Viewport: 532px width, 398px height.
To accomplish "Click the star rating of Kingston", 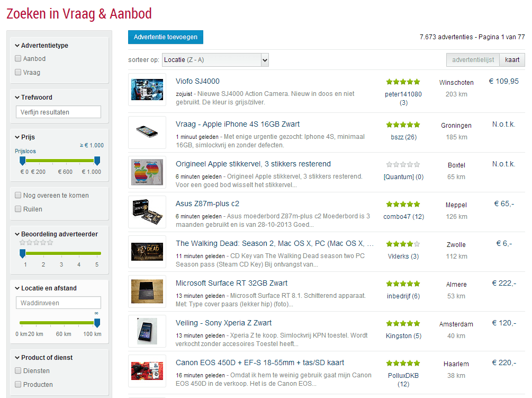I will 403,323.
